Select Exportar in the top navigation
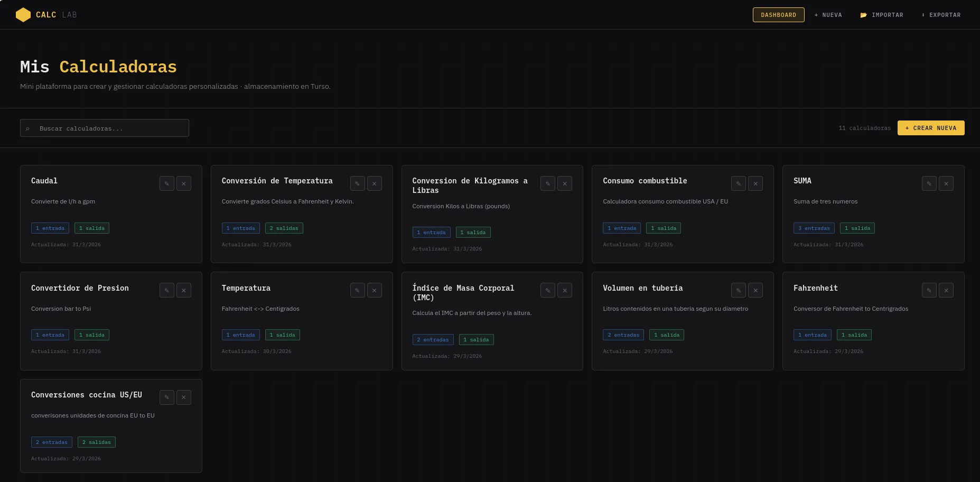Viewport: 980px width, 482px height. tap(941, 15)
